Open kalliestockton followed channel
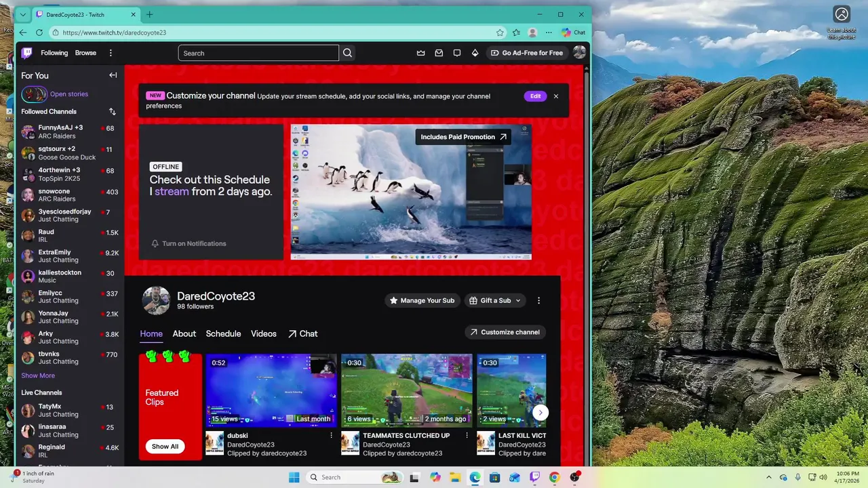 pos(70,277)
